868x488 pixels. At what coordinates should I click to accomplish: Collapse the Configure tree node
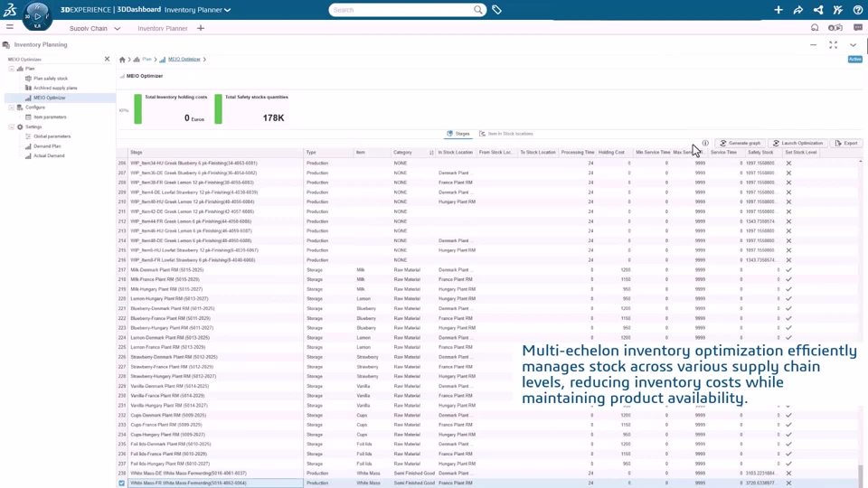tap(11, 108)
